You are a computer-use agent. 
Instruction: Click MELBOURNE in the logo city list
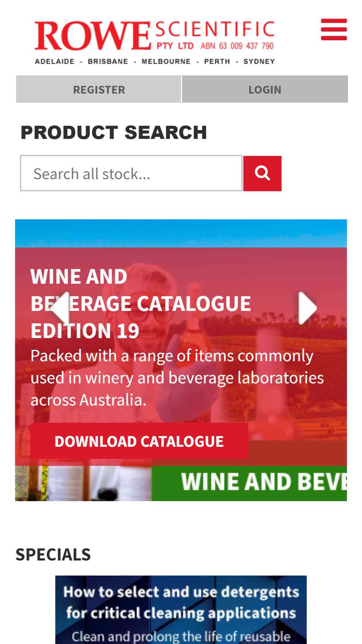coord(166,61)
